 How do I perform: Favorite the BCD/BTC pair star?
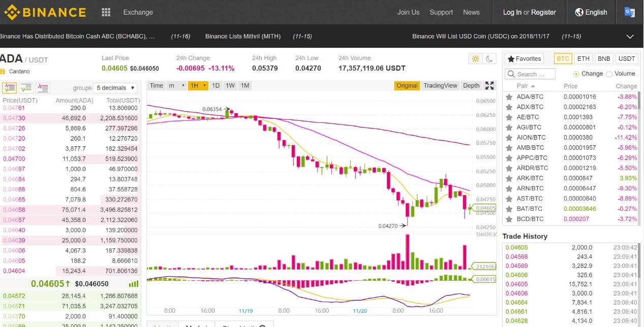click(509, 219)
